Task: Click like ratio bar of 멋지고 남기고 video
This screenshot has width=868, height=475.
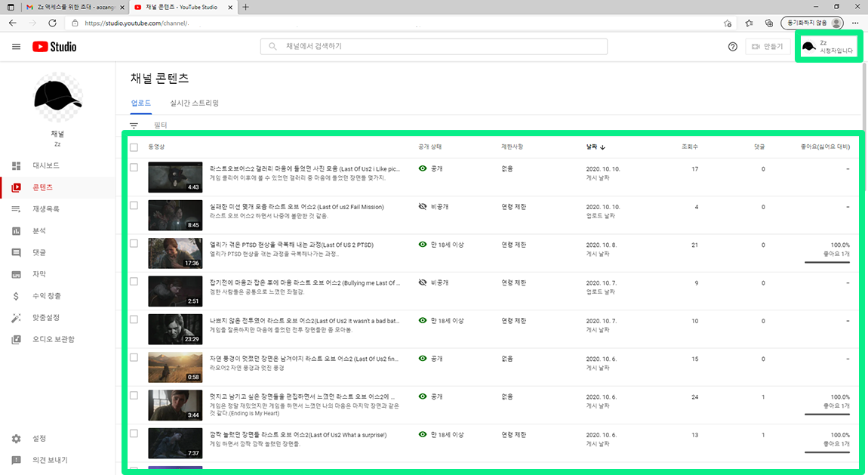Action: point(827,414)
